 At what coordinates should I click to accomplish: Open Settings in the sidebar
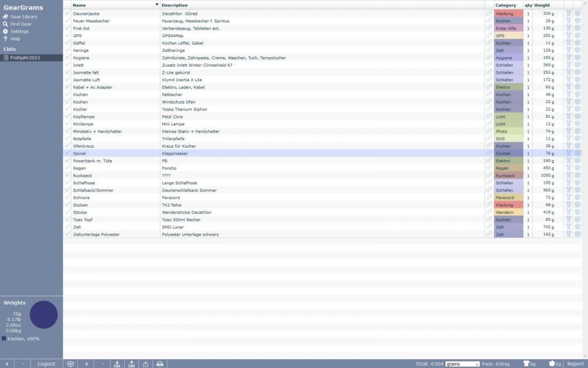[19, 31]
